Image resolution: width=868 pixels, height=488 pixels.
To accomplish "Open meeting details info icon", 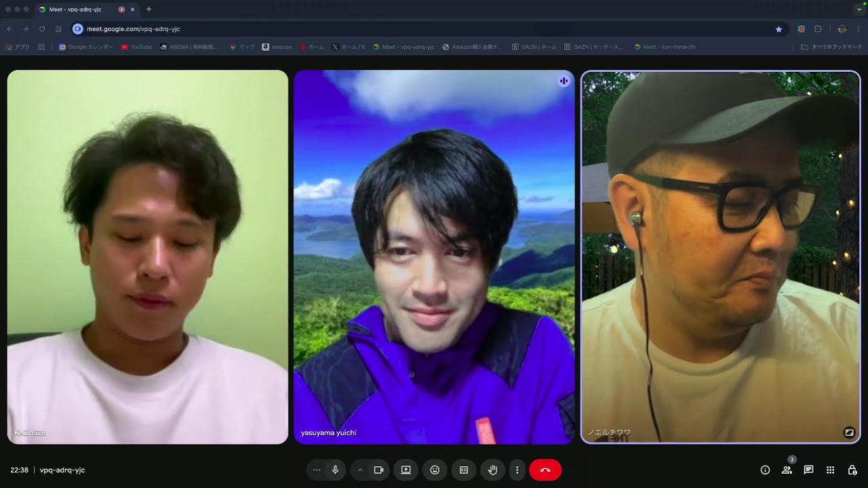I will tap(765, 470).
